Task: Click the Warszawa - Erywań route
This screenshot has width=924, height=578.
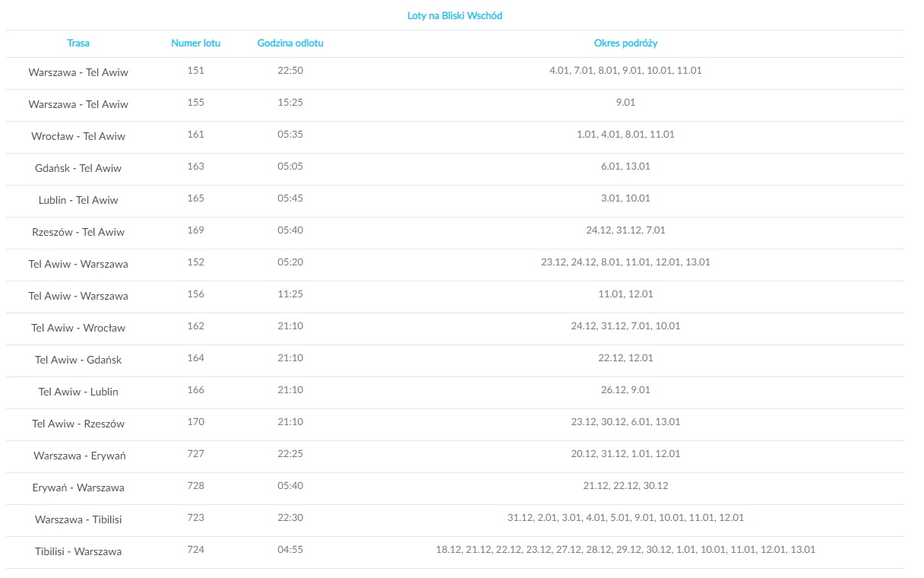Action: (x=79, y=456)
